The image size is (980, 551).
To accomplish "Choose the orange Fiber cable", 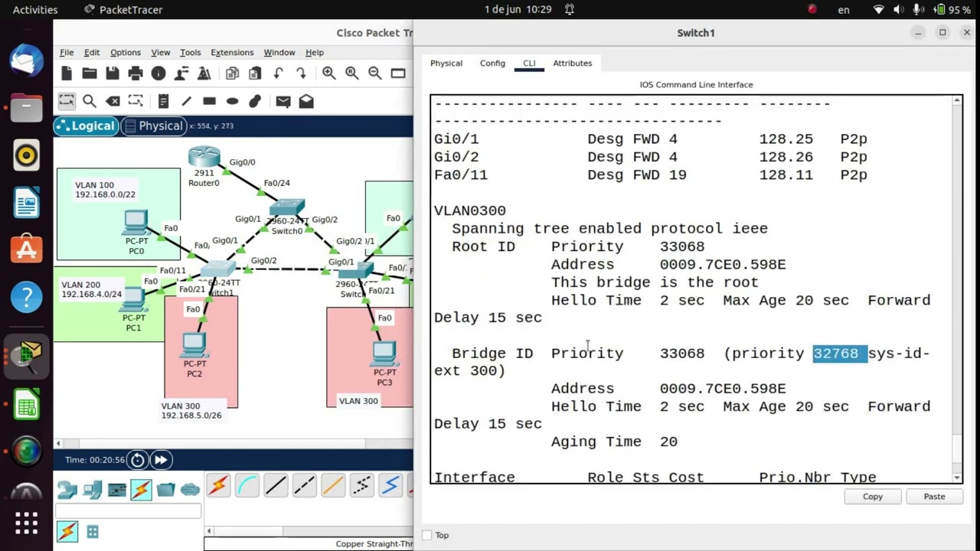I will pyautogui.click(x=333, y=485).
